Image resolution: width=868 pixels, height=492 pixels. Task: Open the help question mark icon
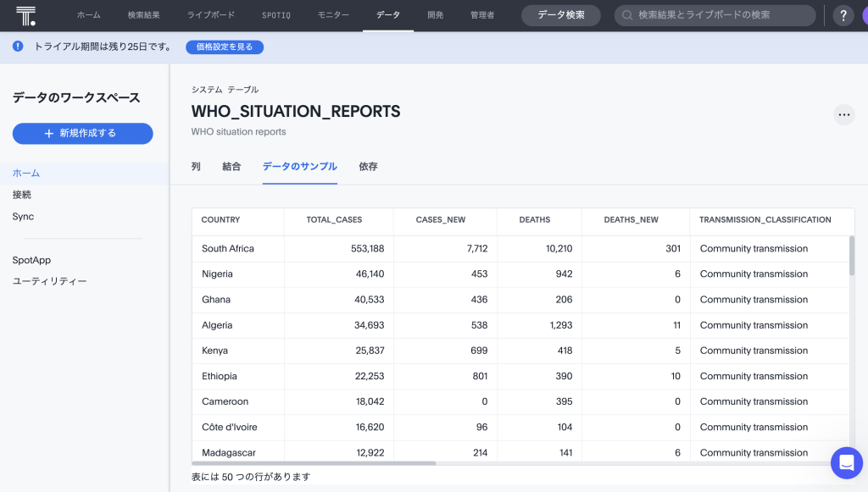coord(843,15)
